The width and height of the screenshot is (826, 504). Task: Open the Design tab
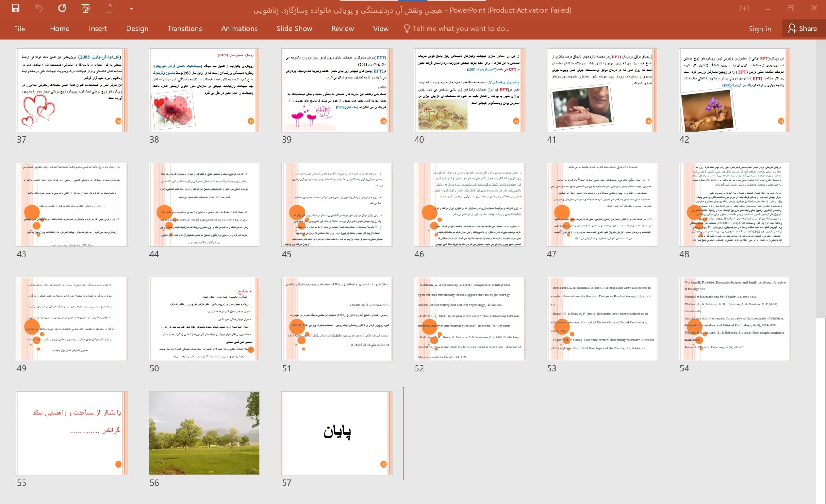(137, 29)
